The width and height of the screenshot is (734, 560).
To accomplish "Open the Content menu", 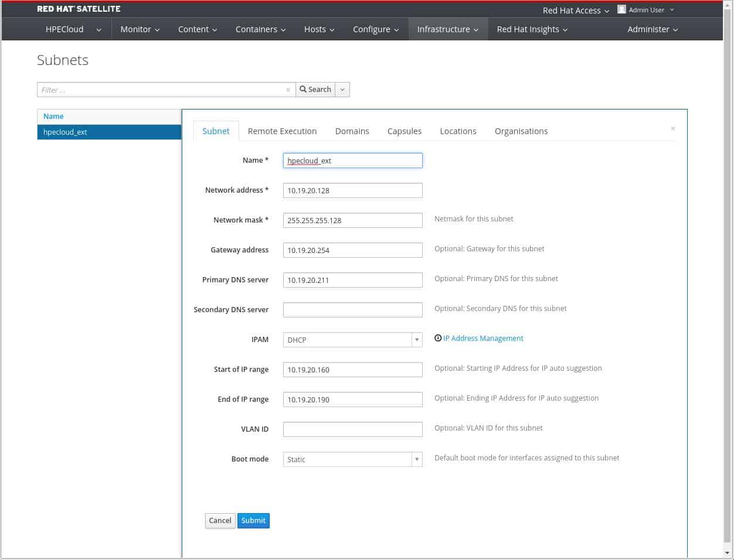I will pyautogui.click(x=198, y=29).
